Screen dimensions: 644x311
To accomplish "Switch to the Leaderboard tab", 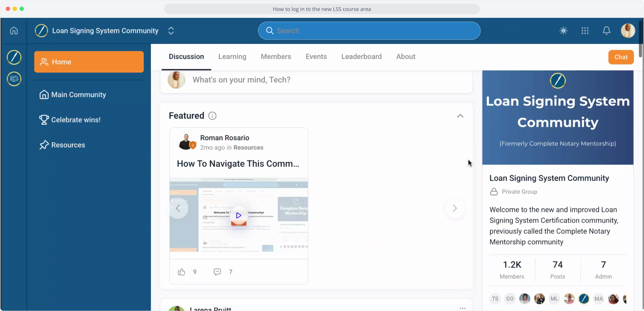I will pyautogui.click(x=361, y=57).
